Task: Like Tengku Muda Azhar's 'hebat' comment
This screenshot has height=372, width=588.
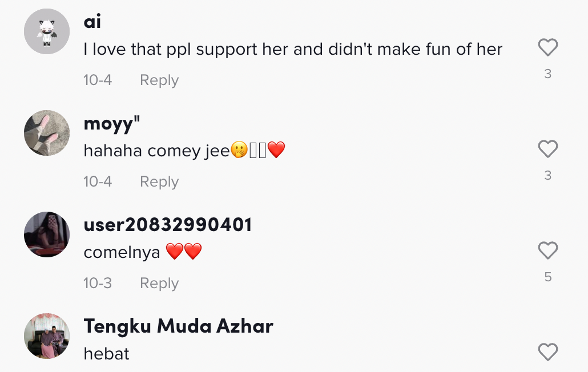Action: (x=548, y=352)
